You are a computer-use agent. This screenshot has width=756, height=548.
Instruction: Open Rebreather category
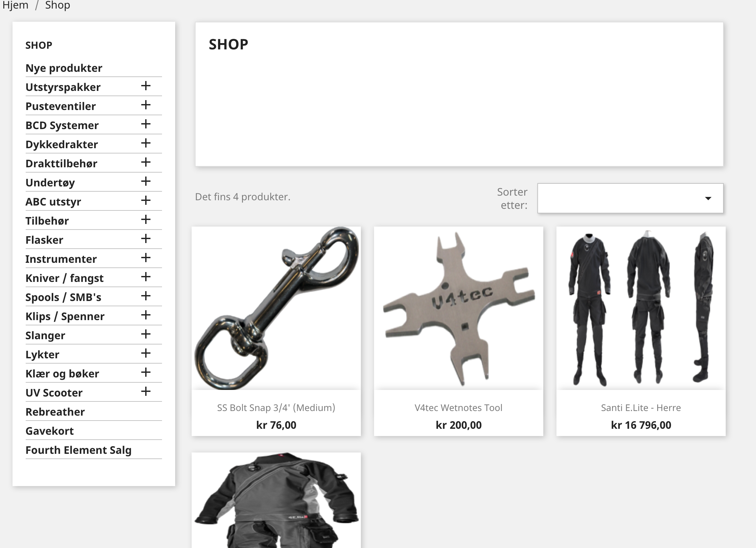pos(55,412)
